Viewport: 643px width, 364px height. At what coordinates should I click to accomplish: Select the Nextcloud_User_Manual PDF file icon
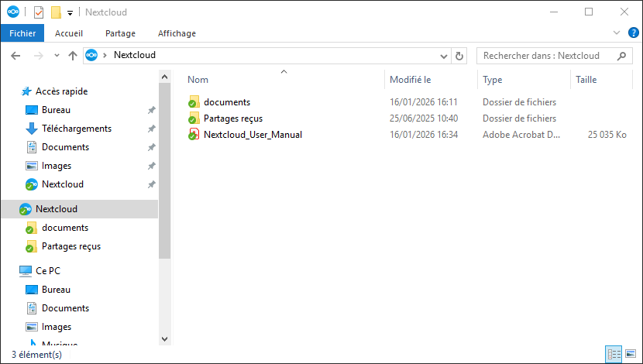(x=194, y=135)
